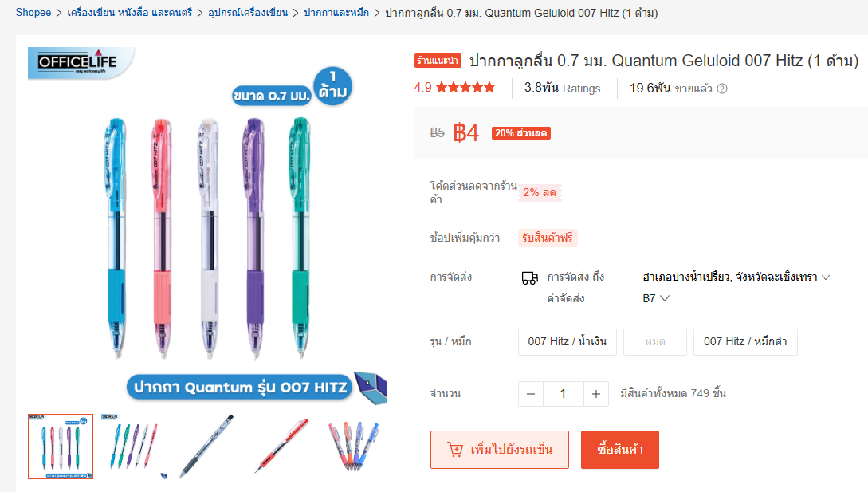Click the quantity input field
Viewport: 868px width, 492px height.
(564, 394)
